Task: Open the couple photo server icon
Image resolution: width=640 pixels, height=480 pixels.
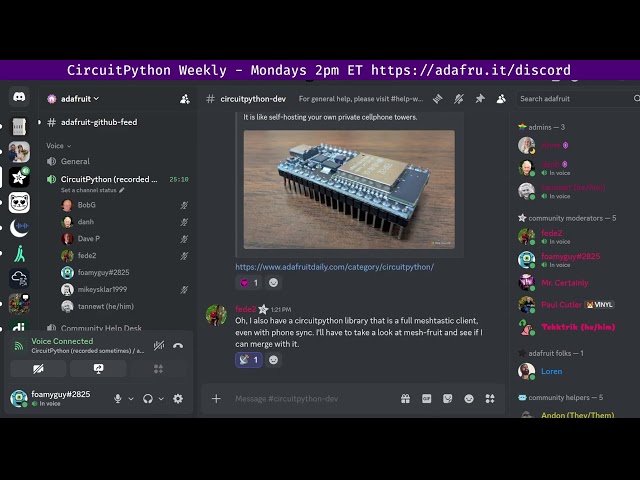Action: 19,152
